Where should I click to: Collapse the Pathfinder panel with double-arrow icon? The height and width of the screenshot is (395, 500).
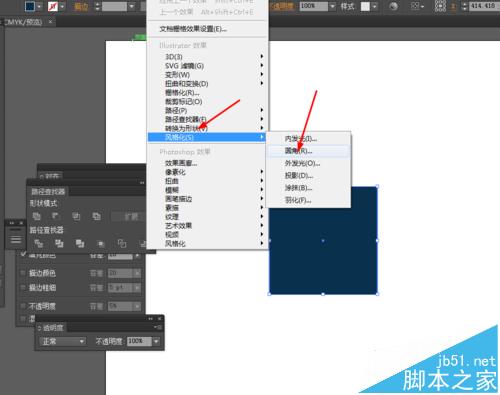tap(142, 183)
